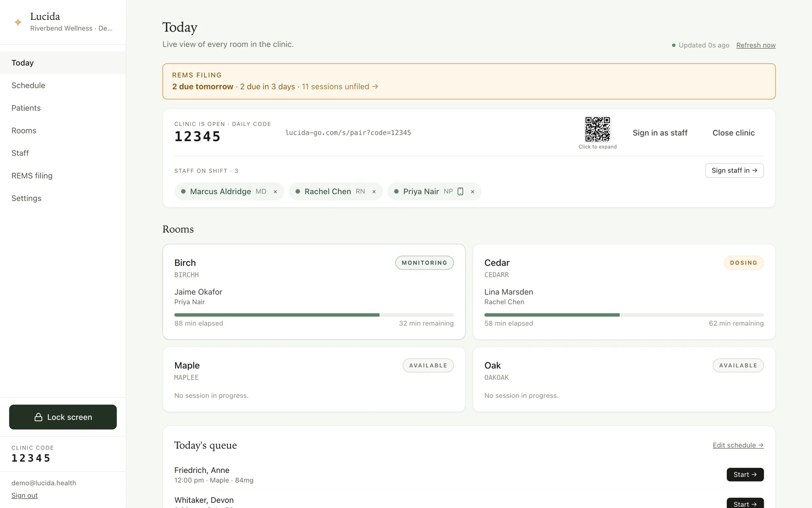This screenshot has width=812, height=508.
Task: Open the Oak room card
Action: [624, 379]
